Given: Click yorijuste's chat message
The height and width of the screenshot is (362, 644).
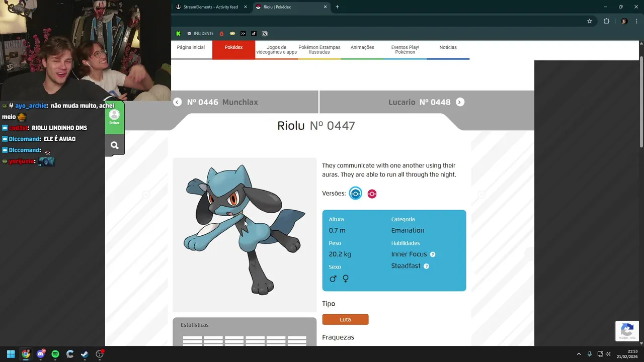Looking at the screenshot, I should point(28,161).
